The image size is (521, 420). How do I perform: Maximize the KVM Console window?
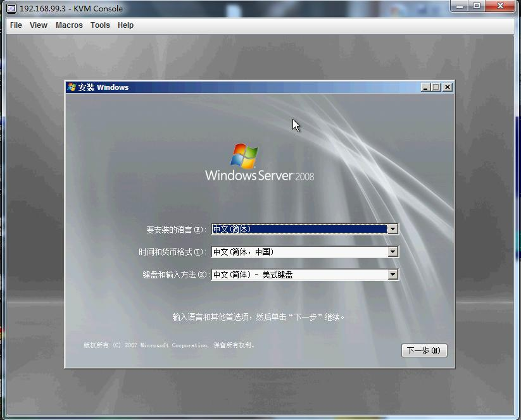coord(477,6)
